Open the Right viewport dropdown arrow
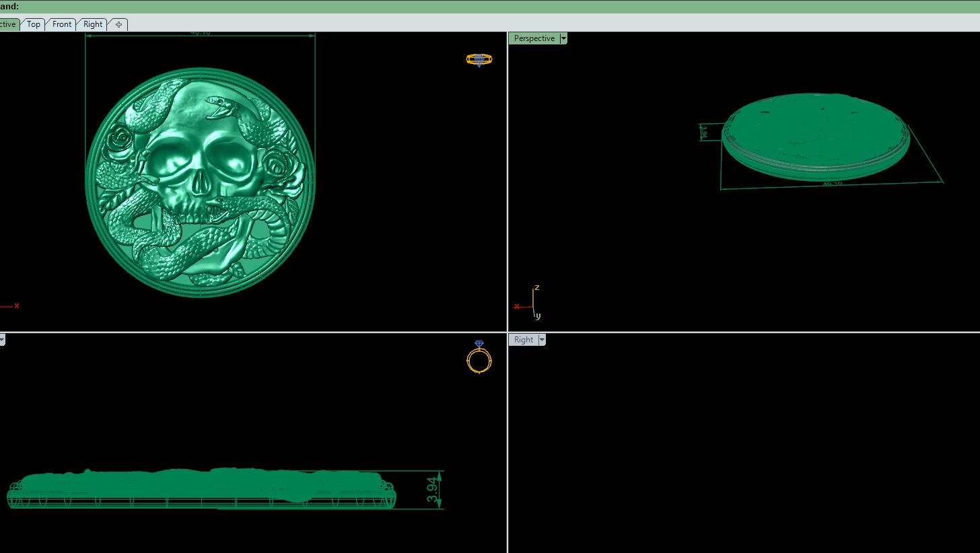 (542, 340)
